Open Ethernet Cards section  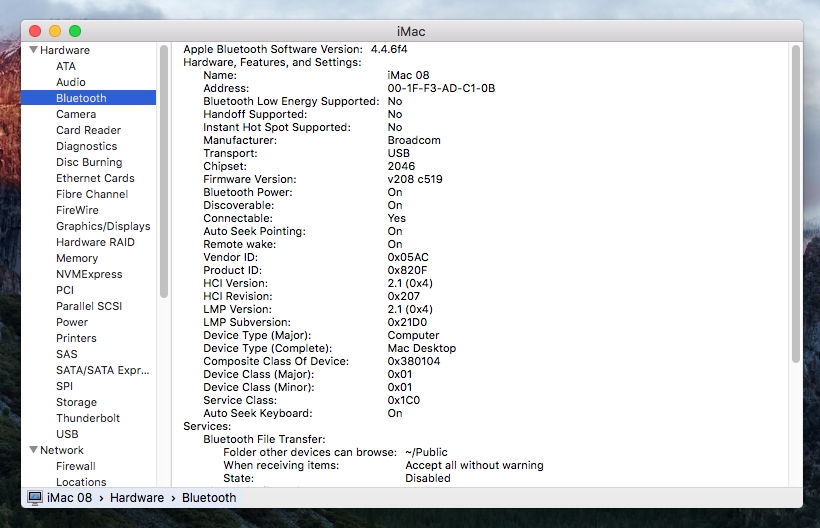point(95,178)
